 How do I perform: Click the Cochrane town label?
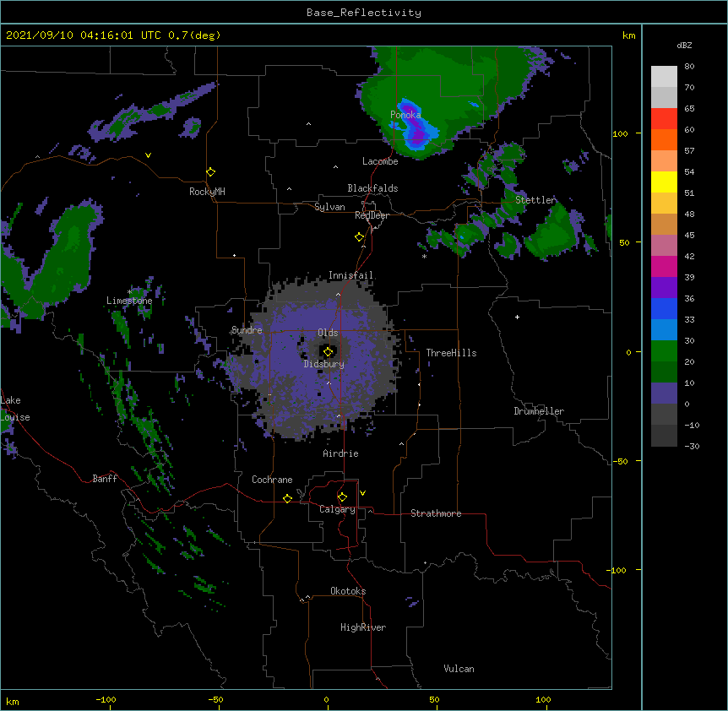point(272,480)
